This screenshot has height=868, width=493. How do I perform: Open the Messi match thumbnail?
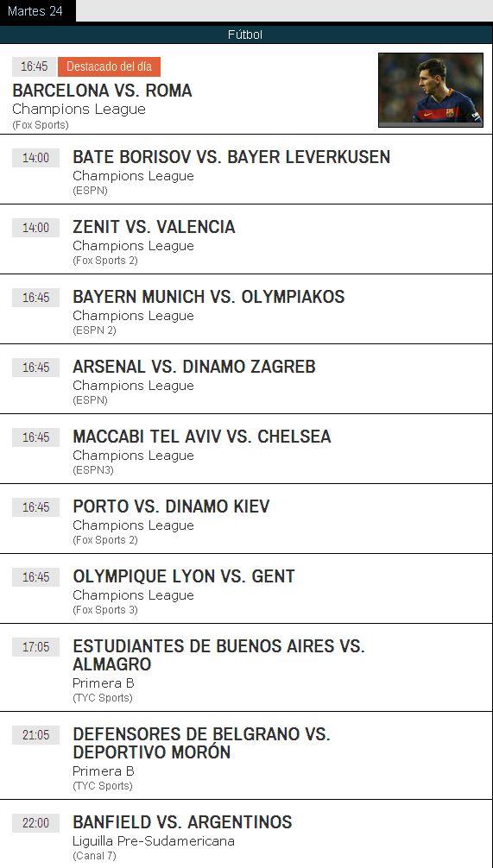(x=431, y=90)
